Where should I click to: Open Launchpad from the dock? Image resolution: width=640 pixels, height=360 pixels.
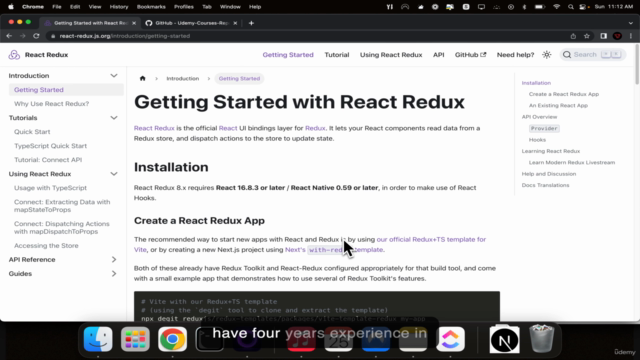135,339
